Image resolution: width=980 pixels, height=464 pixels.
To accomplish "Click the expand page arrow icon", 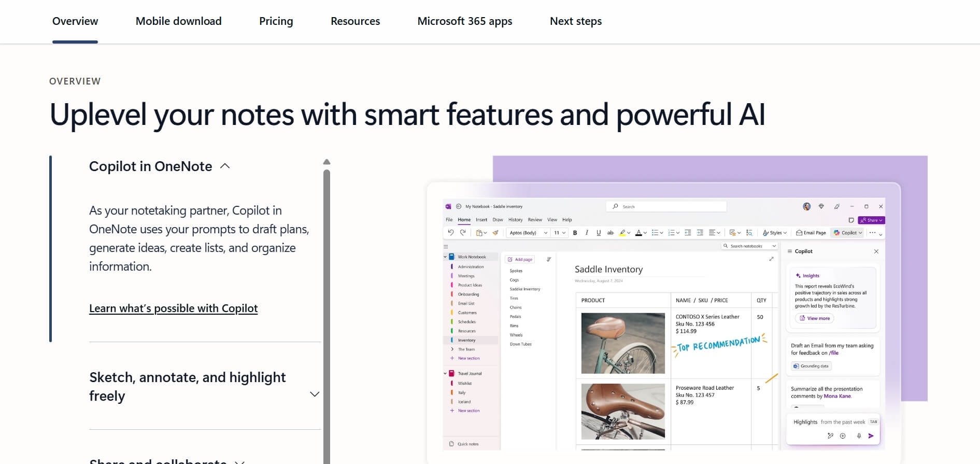I will [x=771, y=259].
